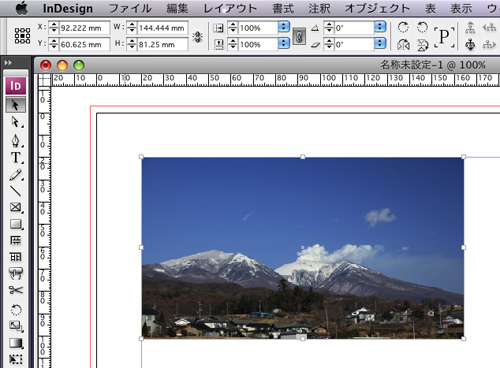
Task: Open the 表 menu
Action: coord(430,8)
